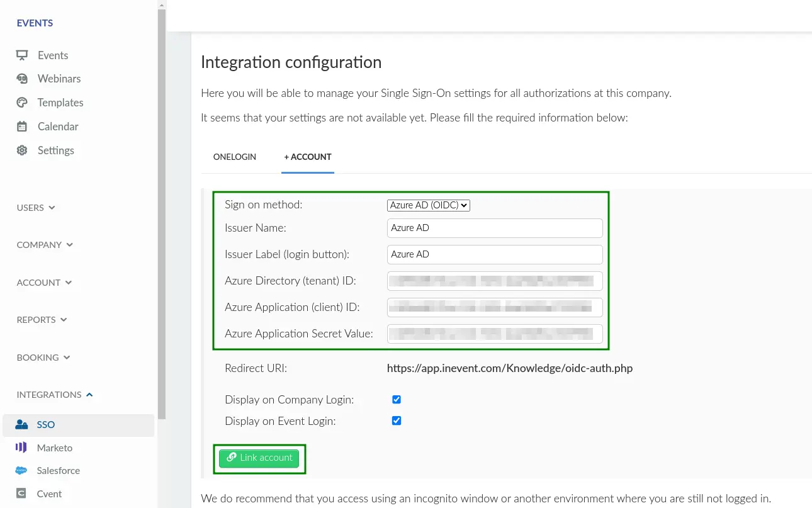Image resolution: width=812 pixels, height=508 pixels.
Task: Select SSO under Integrations
Action: 78,425
